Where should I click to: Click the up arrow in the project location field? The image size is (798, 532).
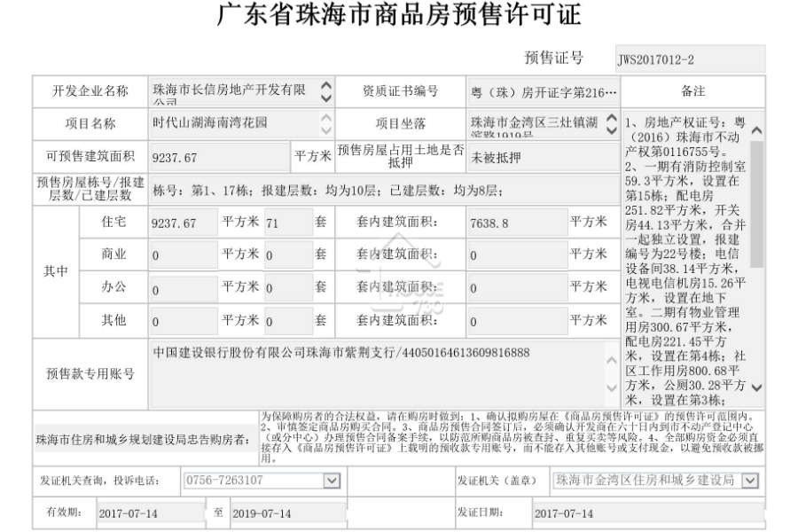[x=612, y=119]
